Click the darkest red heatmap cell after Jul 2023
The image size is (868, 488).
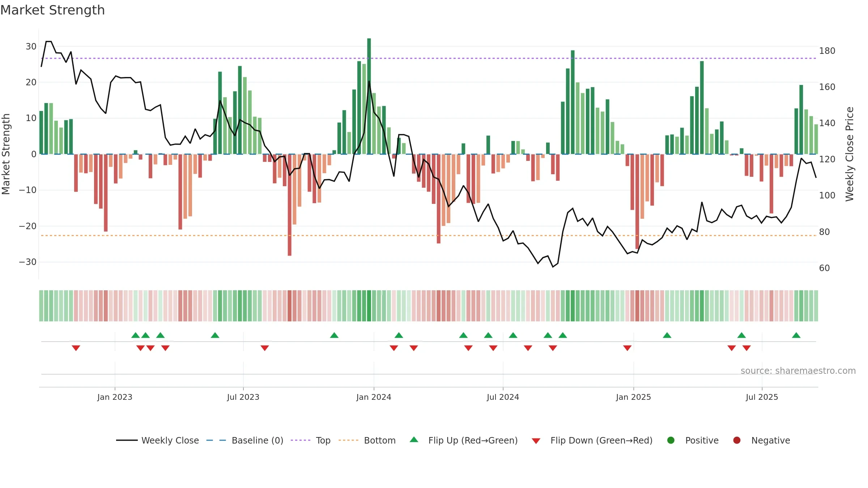click(290, 306)
